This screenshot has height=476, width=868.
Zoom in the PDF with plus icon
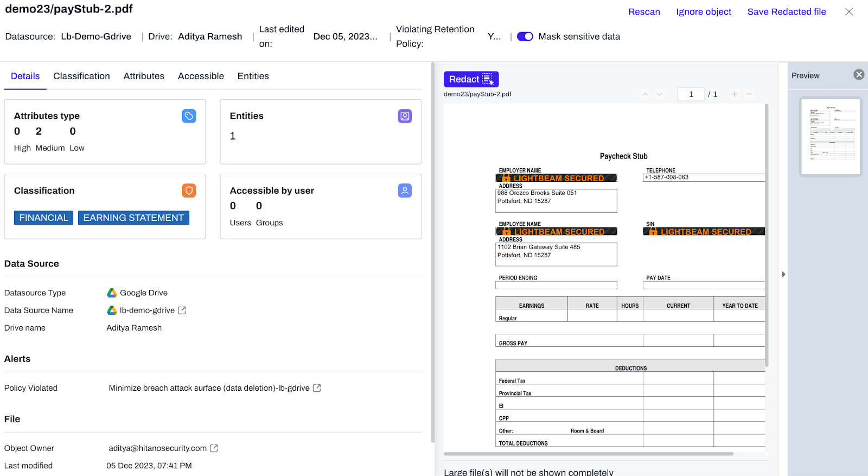point(734,94)
